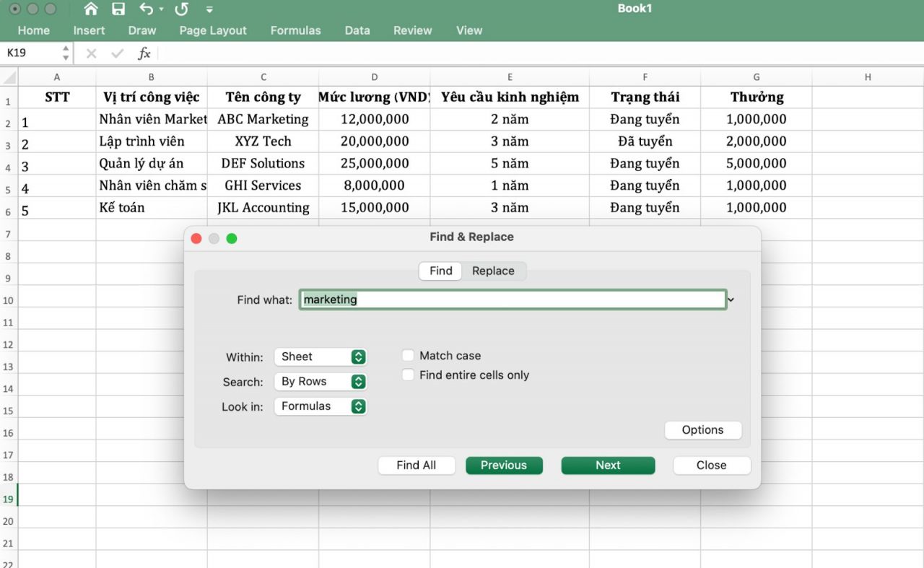Click cell 'ABC Marketing'

pos(263,119)
